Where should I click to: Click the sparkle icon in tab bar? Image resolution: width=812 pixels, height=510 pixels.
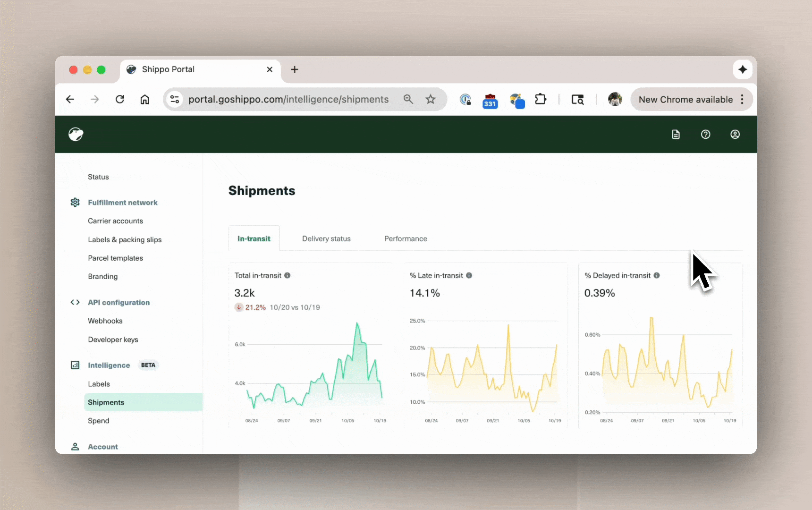click(743, 69)
